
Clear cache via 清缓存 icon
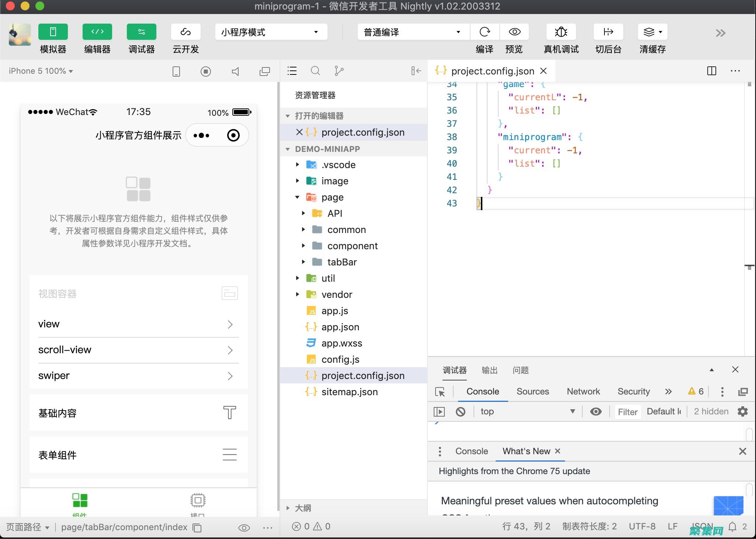(651, 32)
